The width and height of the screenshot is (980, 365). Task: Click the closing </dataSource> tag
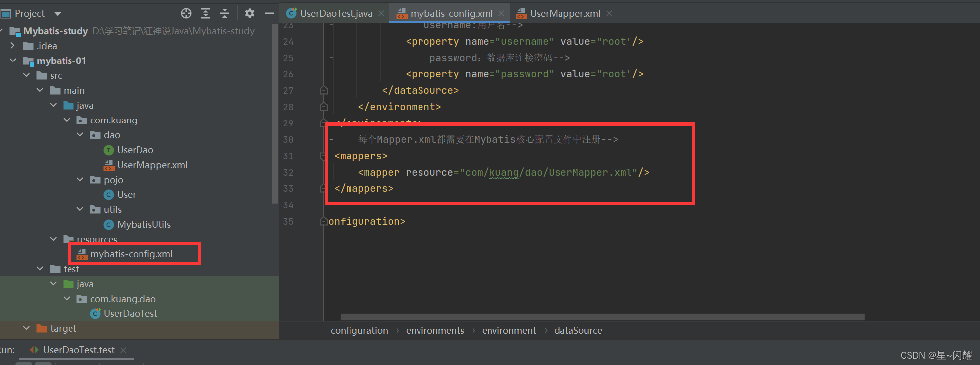(420, 90)
